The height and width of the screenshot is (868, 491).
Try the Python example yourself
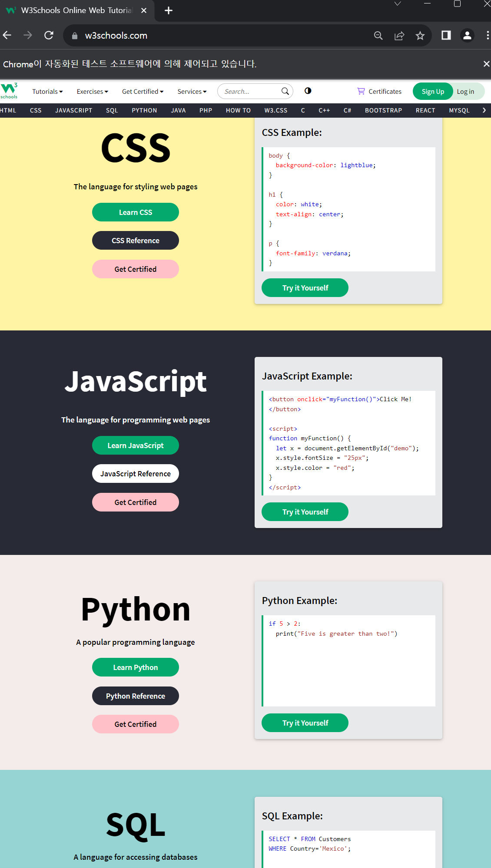pyautogui.click(x=305, y=723)
